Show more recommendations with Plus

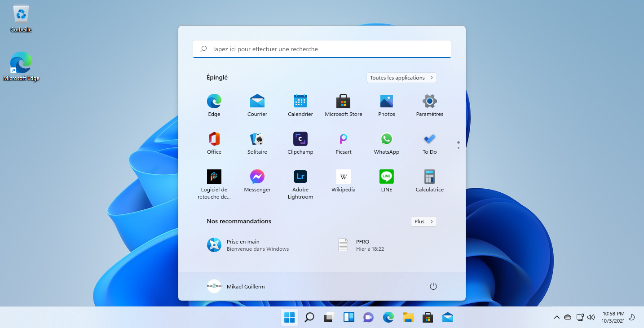[x=423, y=222]
